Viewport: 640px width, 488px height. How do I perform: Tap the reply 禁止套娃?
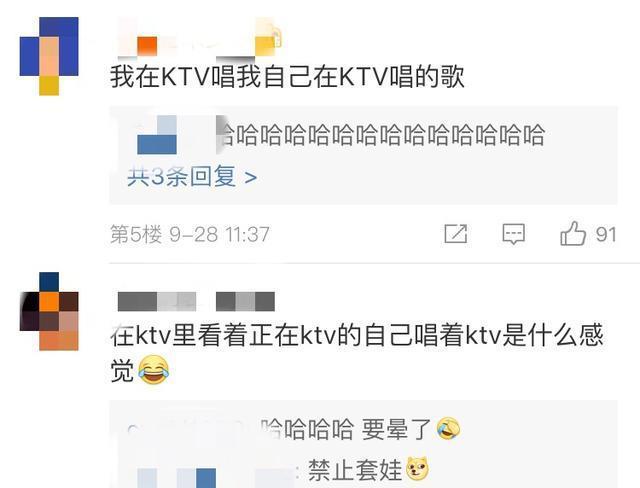coord(355,470)
